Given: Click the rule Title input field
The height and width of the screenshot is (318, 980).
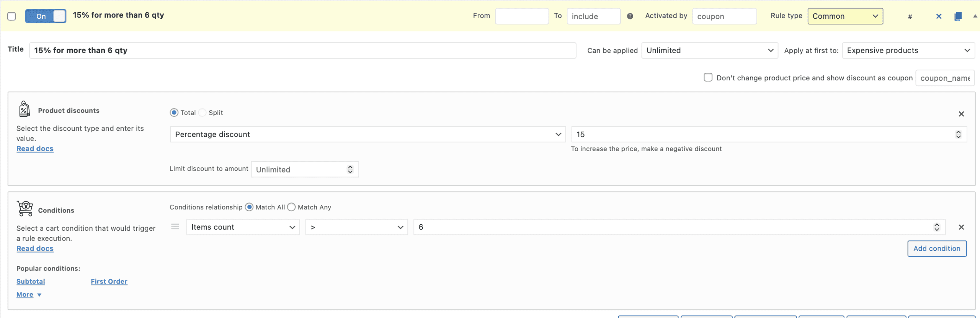Looking at the screenshot, I should (x=302, y=51).
